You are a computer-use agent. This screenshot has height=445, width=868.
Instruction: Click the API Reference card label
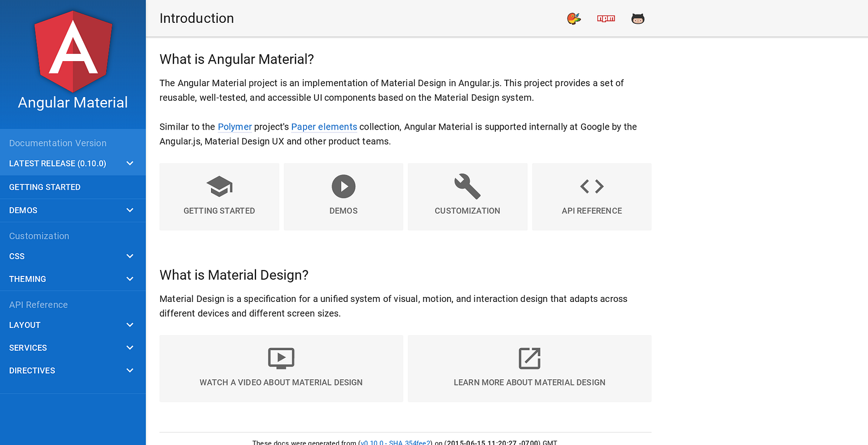coord(592,211)
